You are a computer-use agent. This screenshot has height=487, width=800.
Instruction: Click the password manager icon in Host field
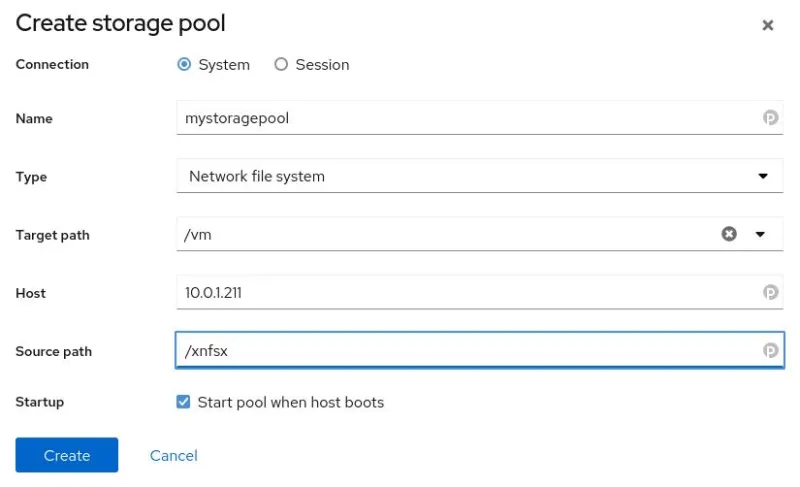771,293
